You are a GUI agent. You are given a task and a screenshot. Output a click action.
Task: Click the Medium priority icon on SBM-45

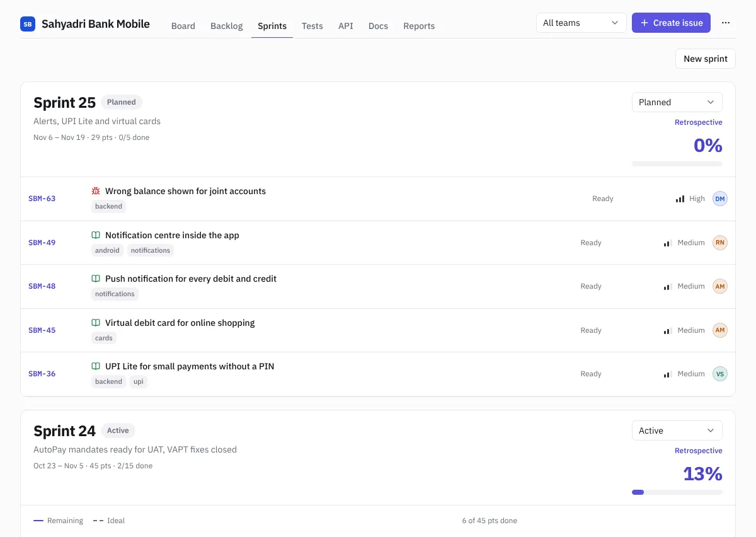pos(668,330)
